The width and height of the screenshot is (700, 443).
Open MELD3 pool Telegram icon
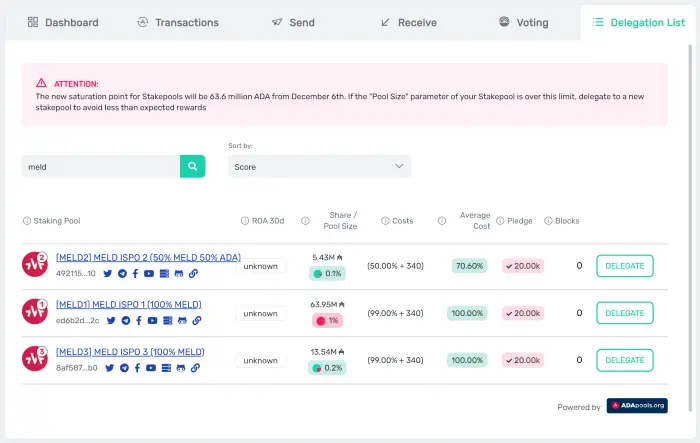click(x=125, y=368)
